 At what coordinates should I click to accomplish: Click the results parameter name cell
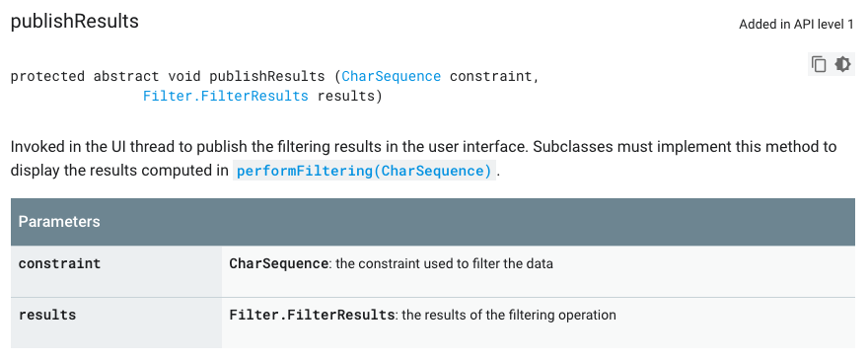point(116,323)
